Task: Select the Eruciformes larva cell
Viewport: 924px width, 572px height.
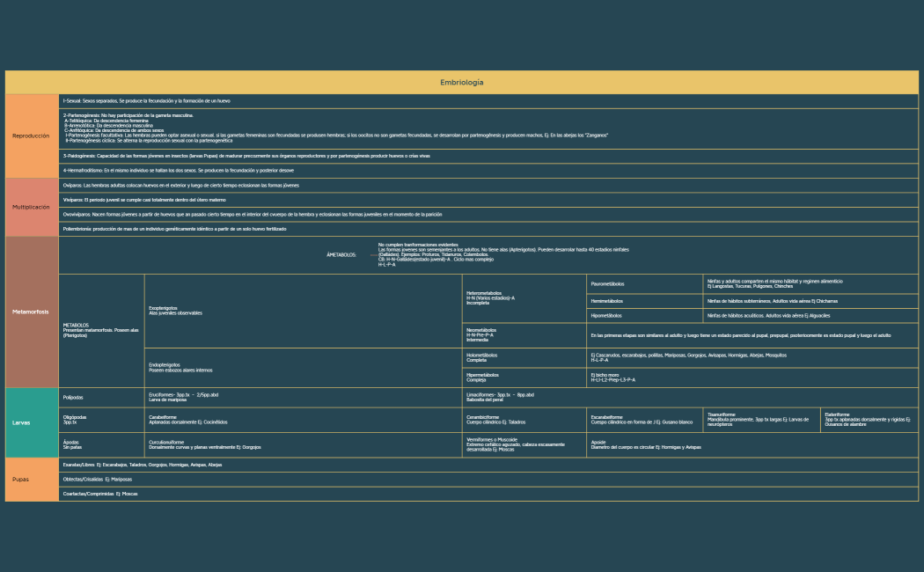Action: point(304,397)
